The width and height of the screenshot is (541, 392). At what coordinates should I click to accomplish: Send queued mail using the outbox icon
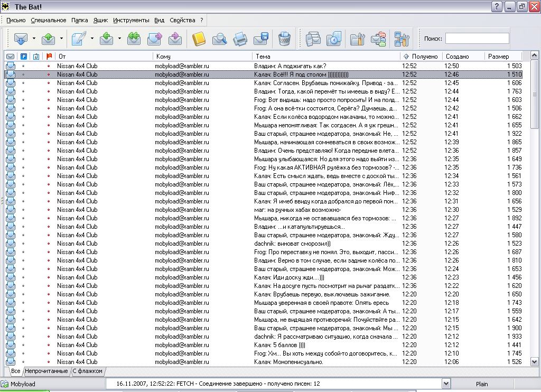(x=48, y=39)
